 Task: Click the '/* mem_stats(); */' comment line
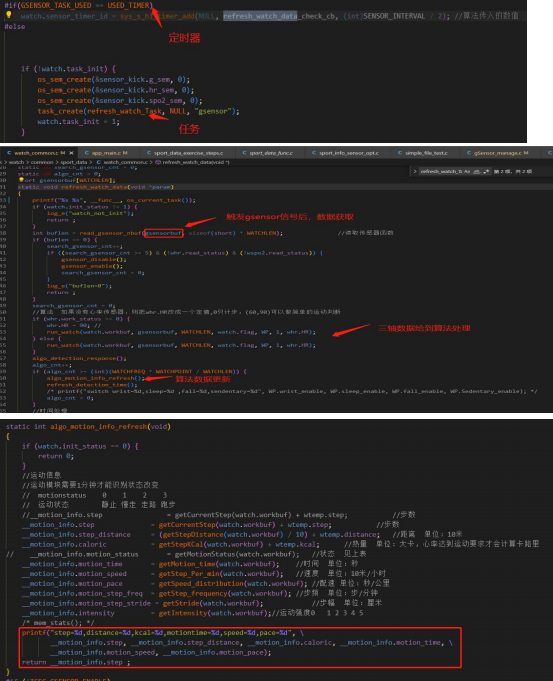[56, 623]
